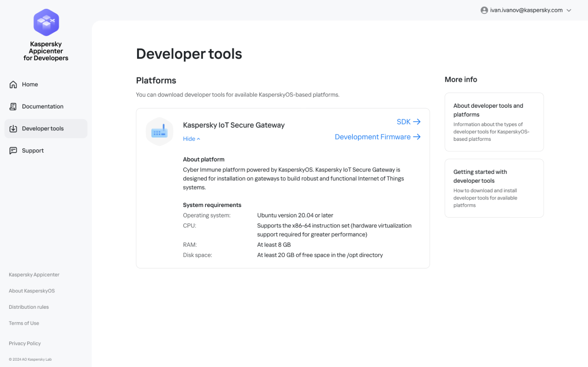Click the Documentation book icon

click(x=13, y=107)
